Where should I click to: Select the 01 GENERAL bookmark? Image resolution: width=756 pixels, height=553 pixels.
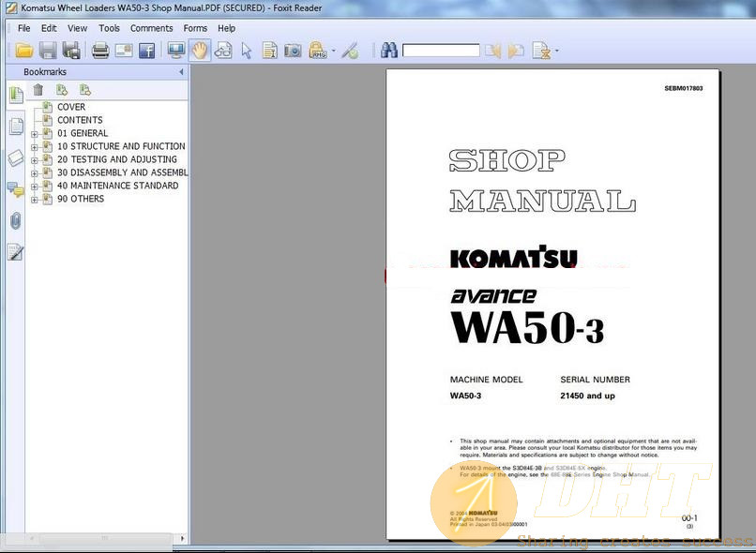click(x=83, y=133)
